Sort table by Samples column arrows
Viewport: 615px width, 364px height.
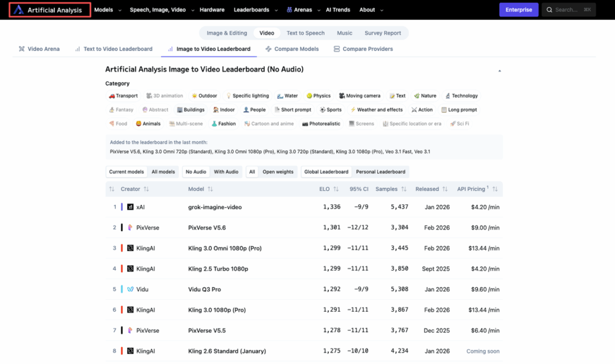(404, 189)
